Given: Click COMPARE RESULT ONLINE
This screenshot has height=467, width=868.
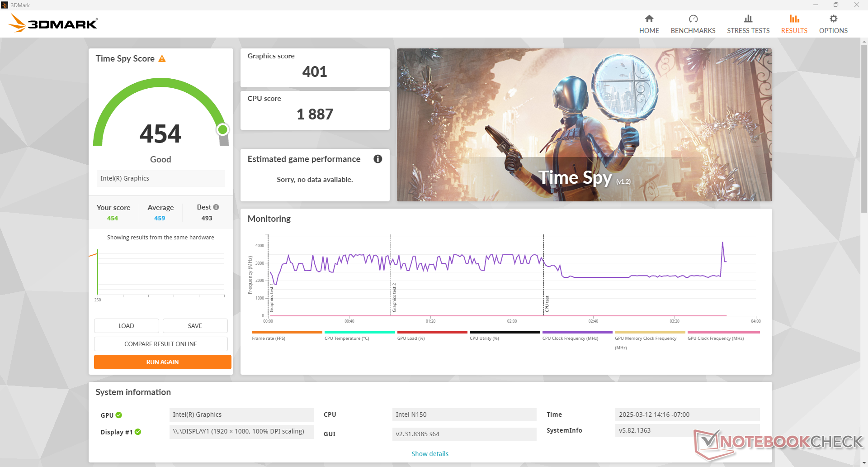Looking at the screenshot, I should [160, 344].
